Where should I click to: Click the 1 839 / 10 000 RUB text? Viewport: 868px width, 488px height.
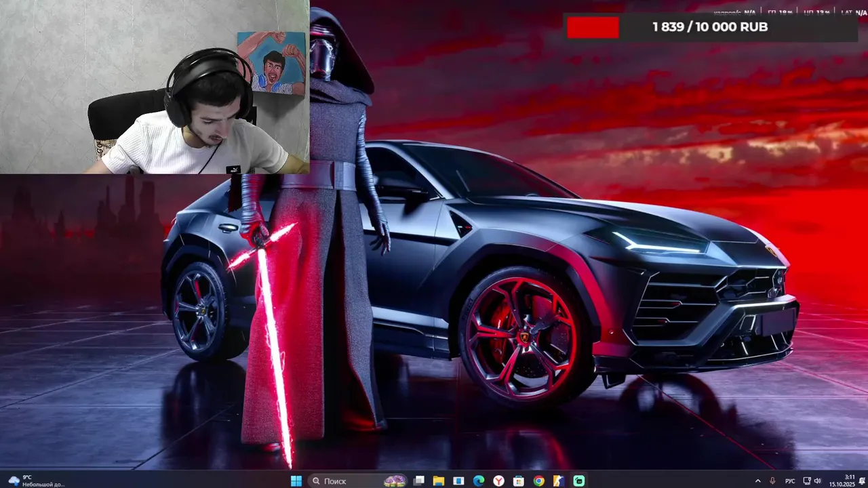(x=710, y=27)
